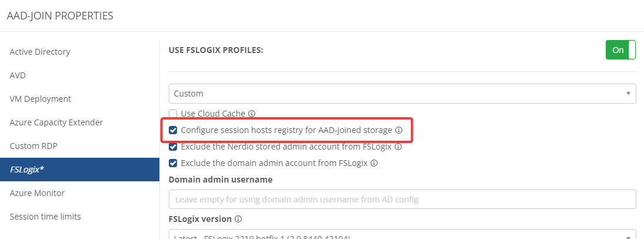Open the Azure Monitor section

[x=37, y=193]
